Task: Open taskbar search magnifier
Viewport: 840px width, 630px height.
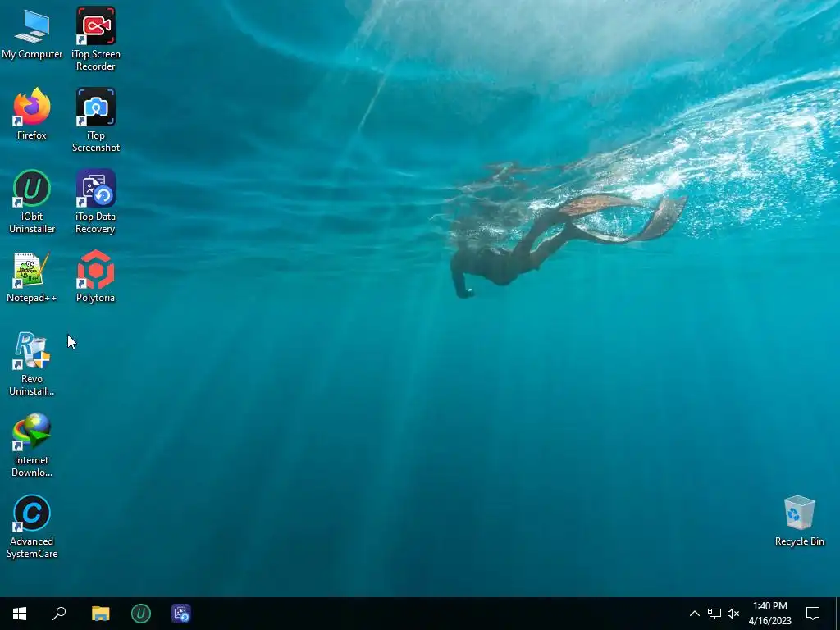Action: pyautogui.click(x=59, y=614)
